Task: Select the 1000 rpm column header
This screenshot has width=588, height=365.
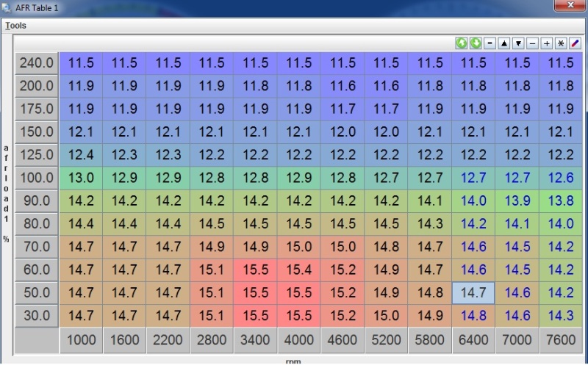Action: click(81, 340)
